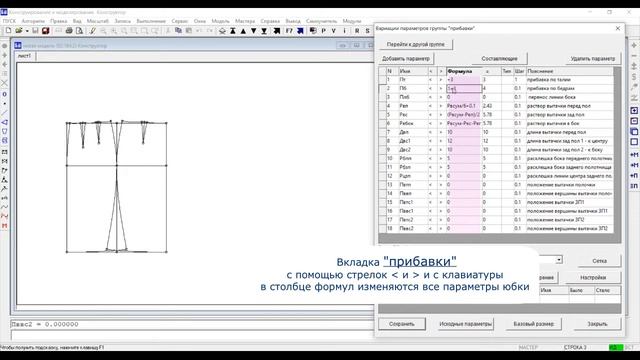The width and height of the screenshot is (640, 360).
Task: Click Удалить параметр button
Action: pyautogui.click(x=593, y=58)
